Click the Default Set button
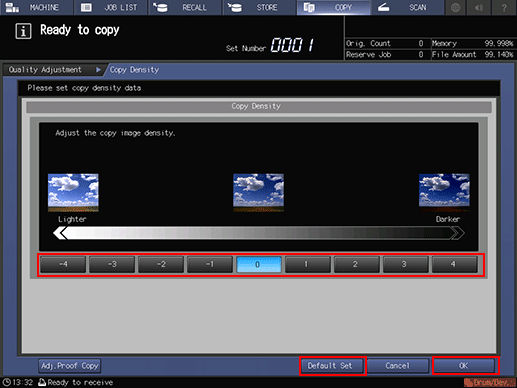 (333, 366)
